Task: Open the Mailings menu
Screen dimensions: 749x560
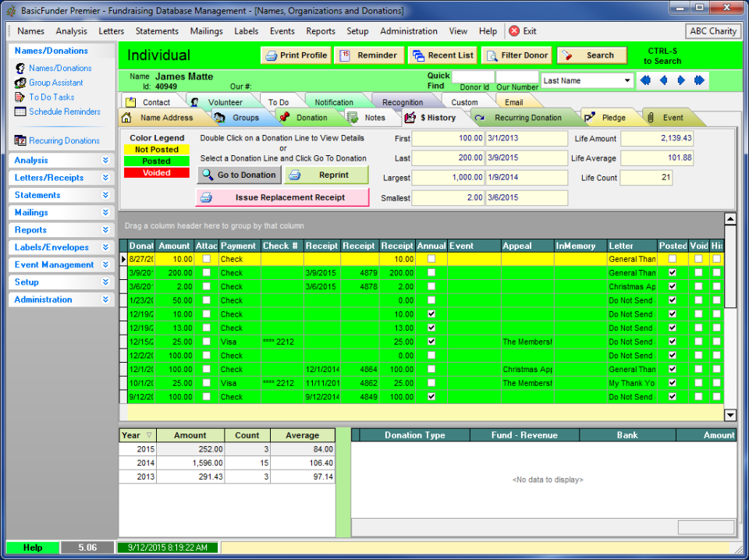Action: click(x=206, y=31)
